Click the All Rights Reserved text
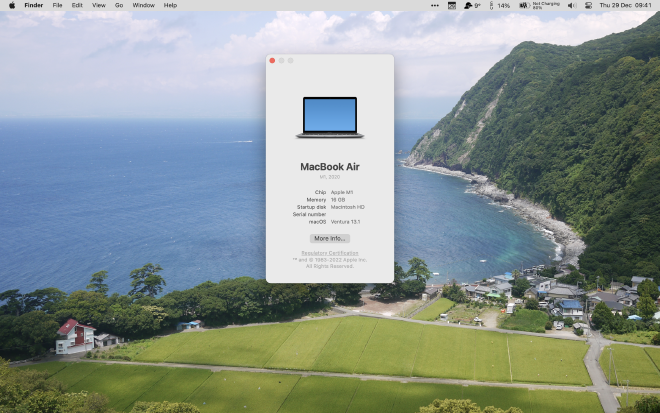Image resolution: width=660 pixels, height=413 pixels. (330, 266)
